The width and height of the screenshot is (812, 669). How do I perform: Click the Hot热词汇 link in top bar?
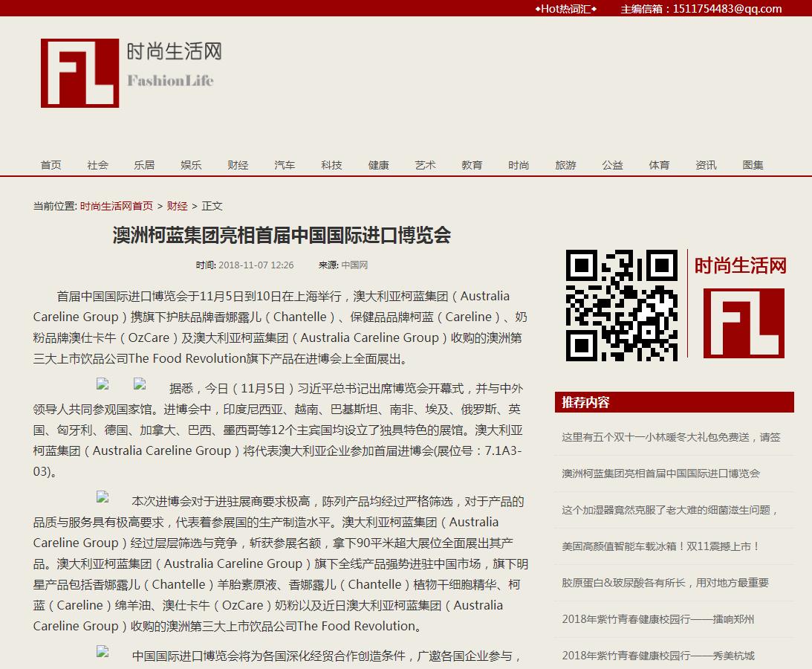566,9
